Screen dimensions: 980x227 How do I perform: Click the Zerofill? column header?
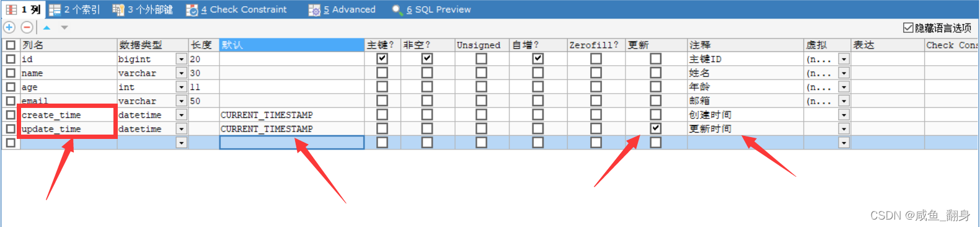pos(596,45)
